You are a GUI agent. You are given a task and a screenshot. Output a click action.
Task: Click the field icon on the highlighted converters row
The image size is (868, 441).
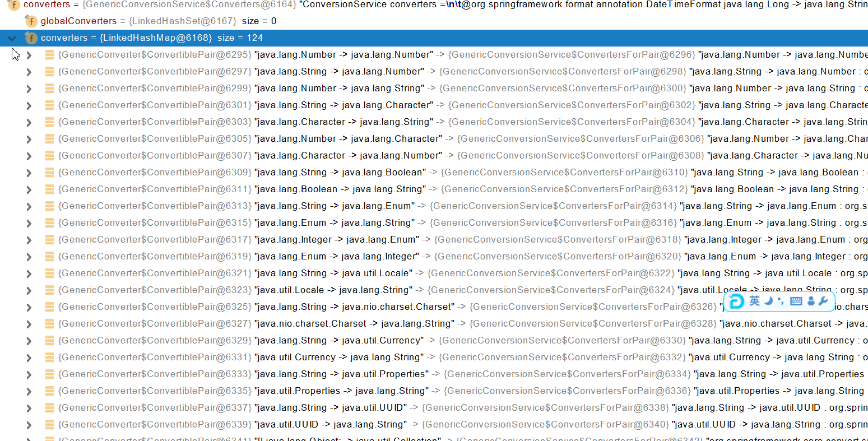tap(31, 38)
